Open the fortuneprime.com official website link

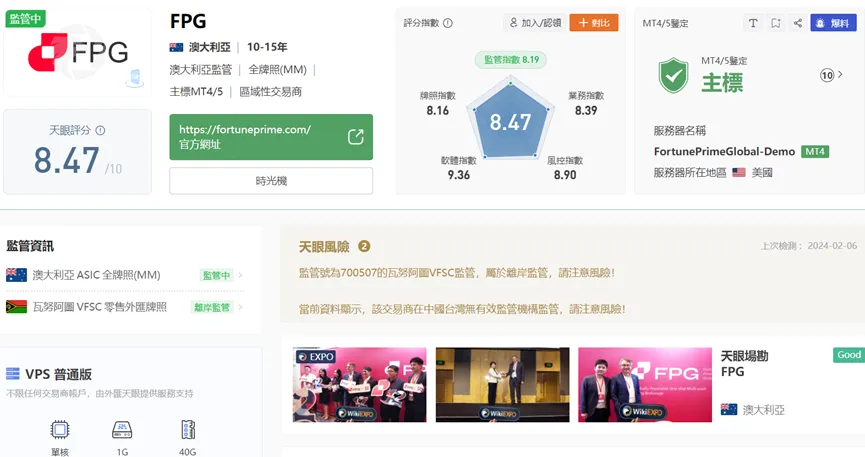coord(271,137)
